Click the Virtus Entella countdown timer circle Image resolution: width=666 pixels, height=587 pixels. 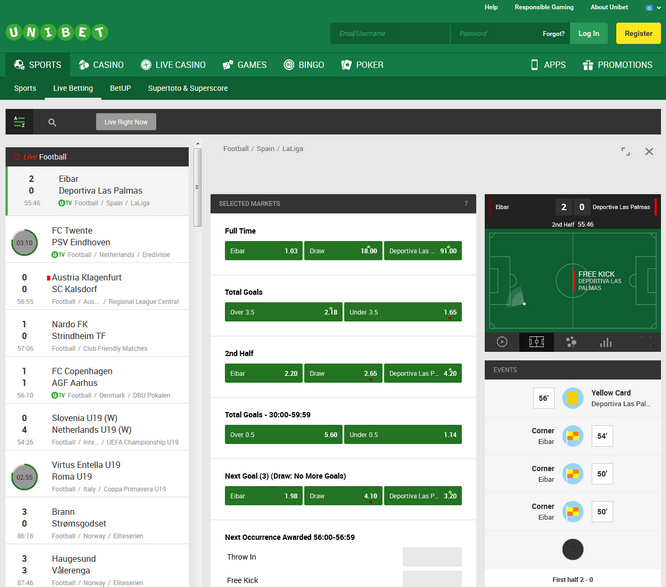tap(24, 477)
